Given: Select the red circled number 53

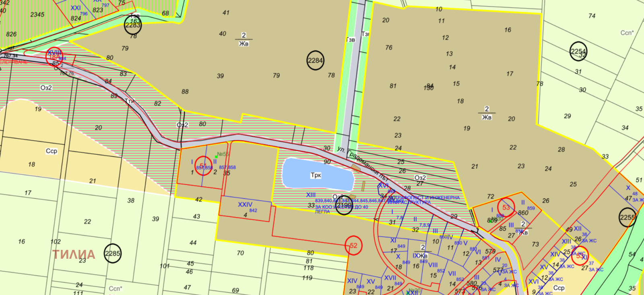Looking at the screenshot, I should (506, 208).
